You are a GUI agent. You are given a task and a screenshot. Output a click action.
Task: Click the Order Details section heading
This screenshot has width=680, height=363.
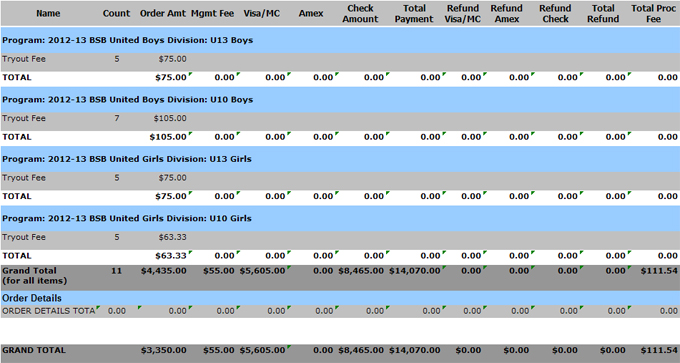(x=32, y=298)
